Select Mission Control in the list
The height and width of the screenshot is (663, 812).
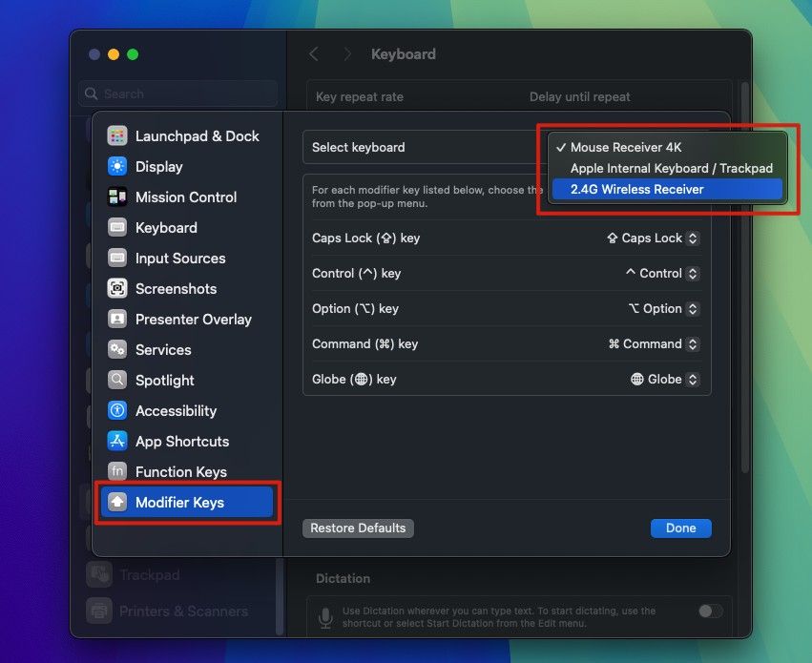[187, 197]
